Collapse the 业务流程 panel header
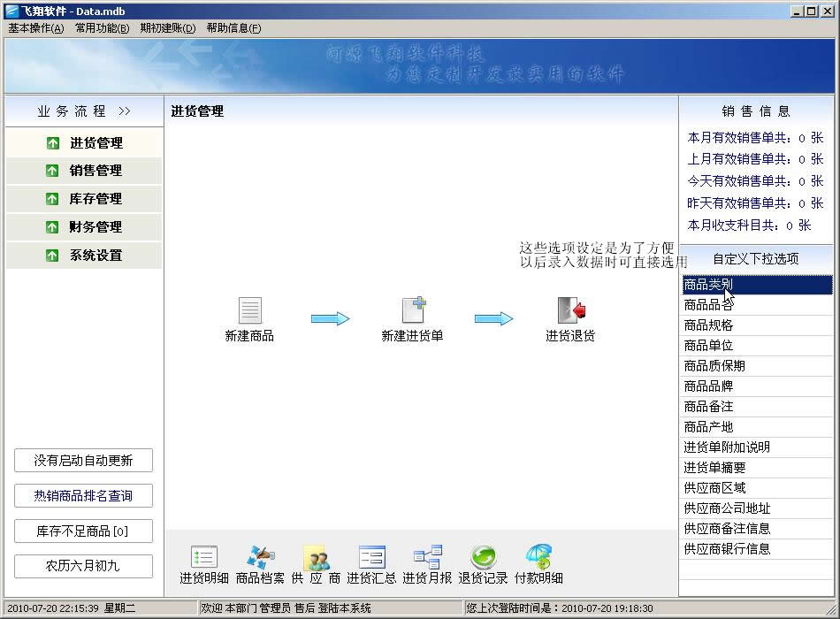Screen dimensions: 840x619 [x=84, y=111]
